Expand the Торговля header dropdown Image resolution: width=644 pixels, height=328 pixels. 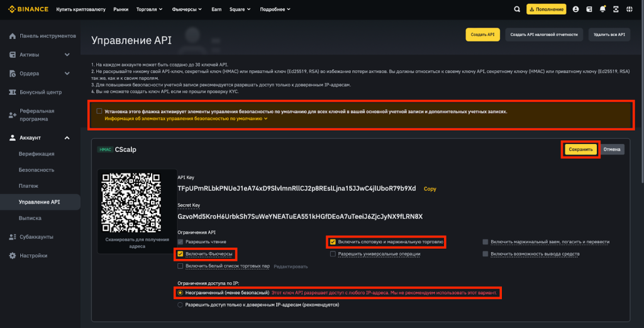click(x=149, y=9)
